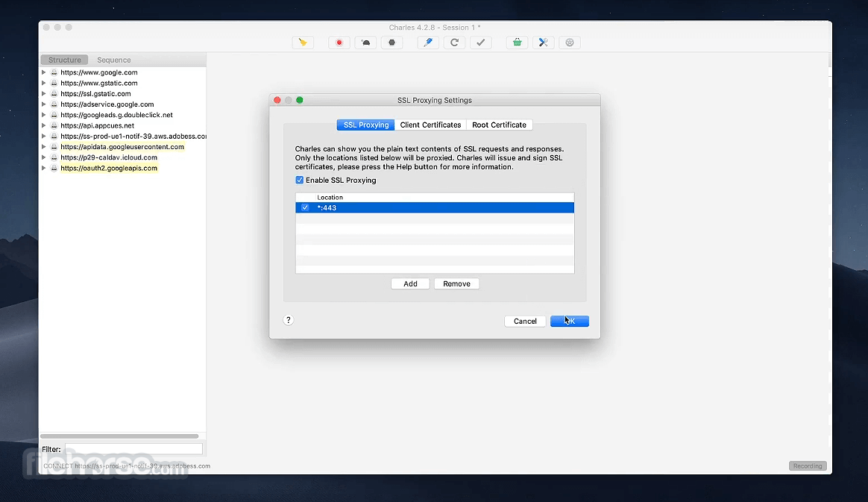Viewport: 868px width, 502px height.
Task: Toggle the *:443 location checkbox
Action: (x=305, y=207)
